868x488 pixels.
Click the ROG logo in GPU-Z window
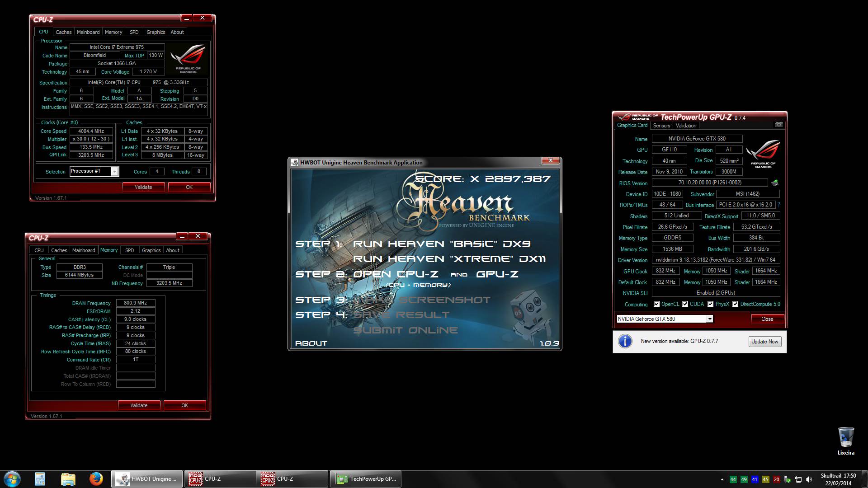[x=763, y=154]
